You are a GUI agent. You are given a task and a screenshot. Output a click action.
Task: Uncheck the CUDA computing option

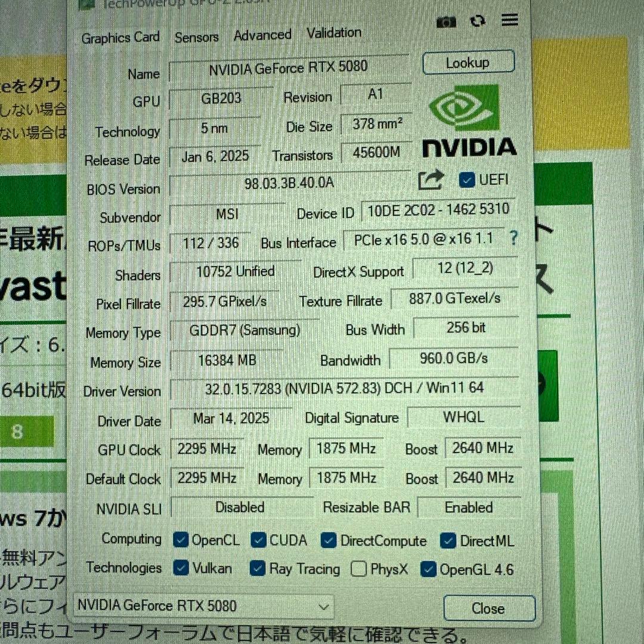(258, 540)
